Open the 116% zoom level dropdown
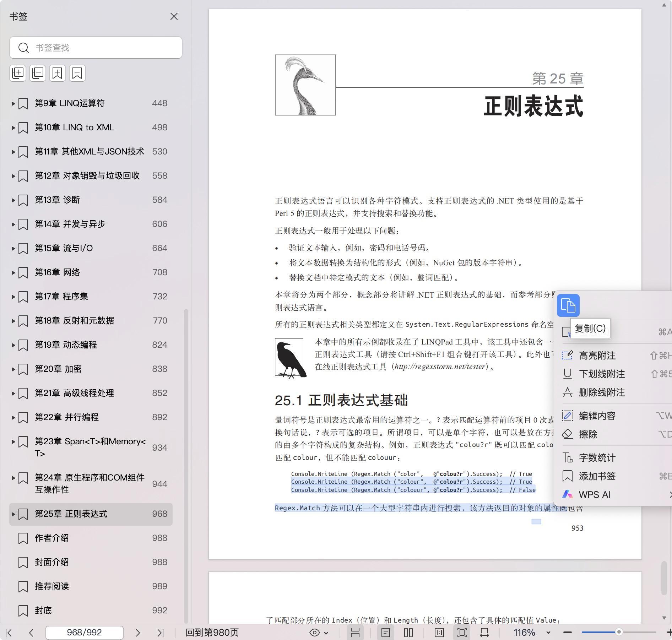The width and height of the screenshot is (672, 640). (x=548, y=633)
